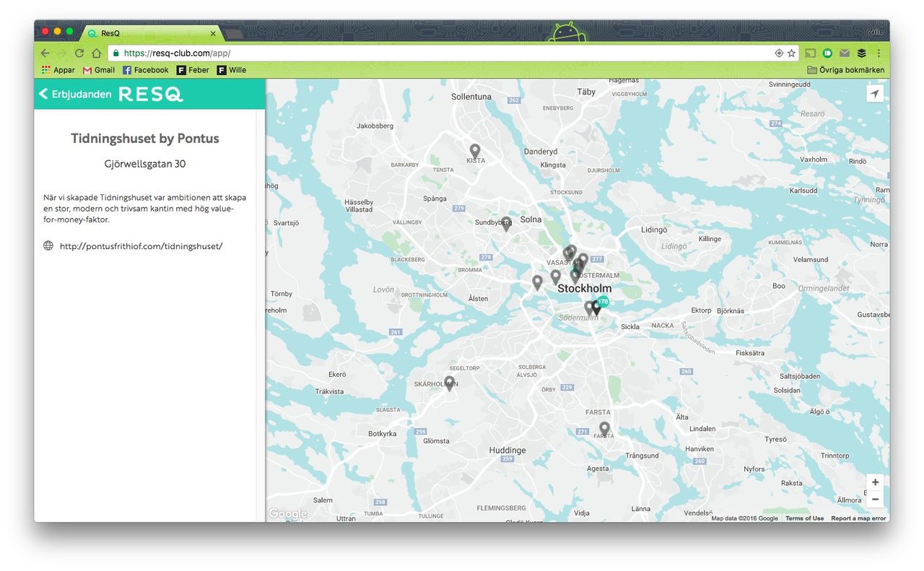The width and height of the screenshot is (924, 571).
Task: Open the mail envelope extension
Action: pos(845,53)
